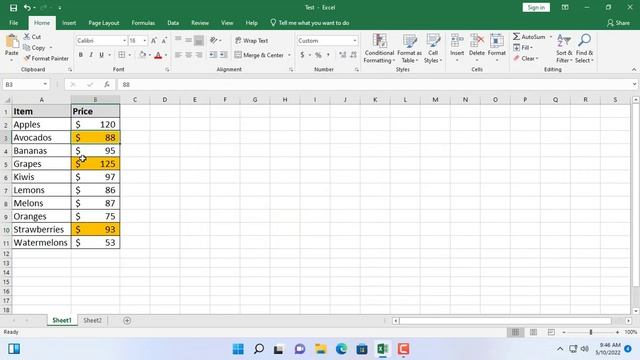640x360 pixels.
Task: Click Insert Function fx icon
Action: [x=107, y=84]
